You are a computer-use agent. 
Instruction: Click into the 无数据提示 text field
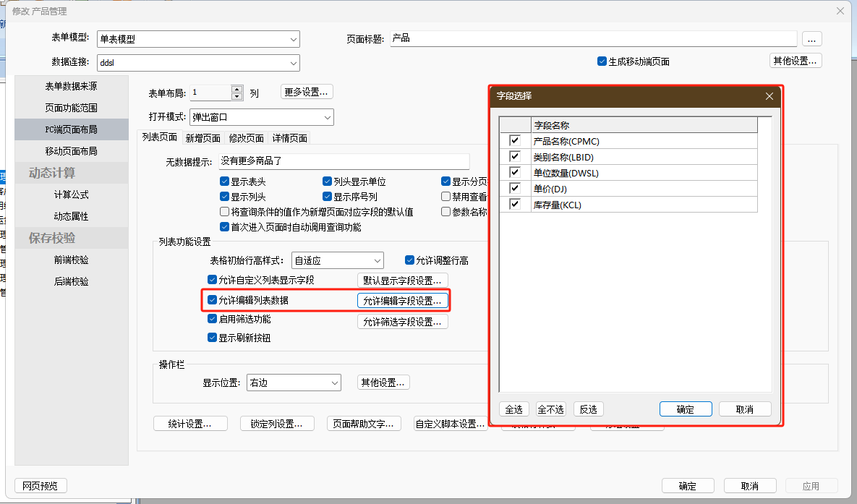344,162
